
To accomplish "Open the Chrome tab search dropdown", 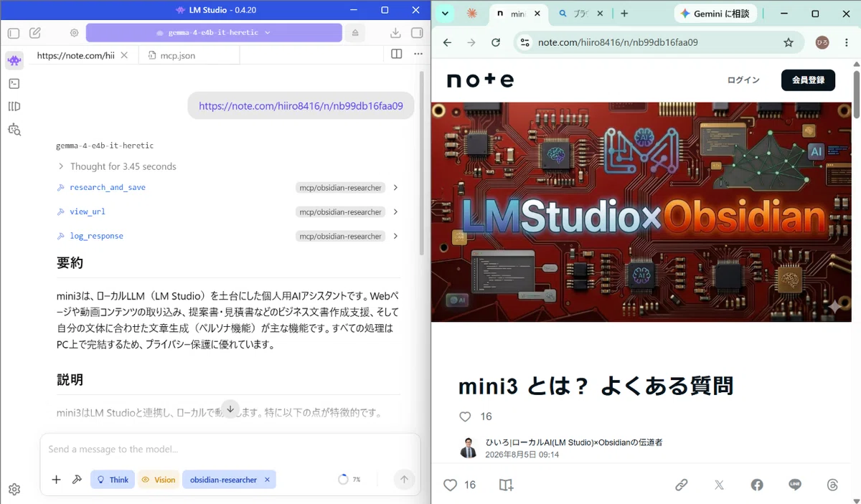I will (x=446, y=14).
